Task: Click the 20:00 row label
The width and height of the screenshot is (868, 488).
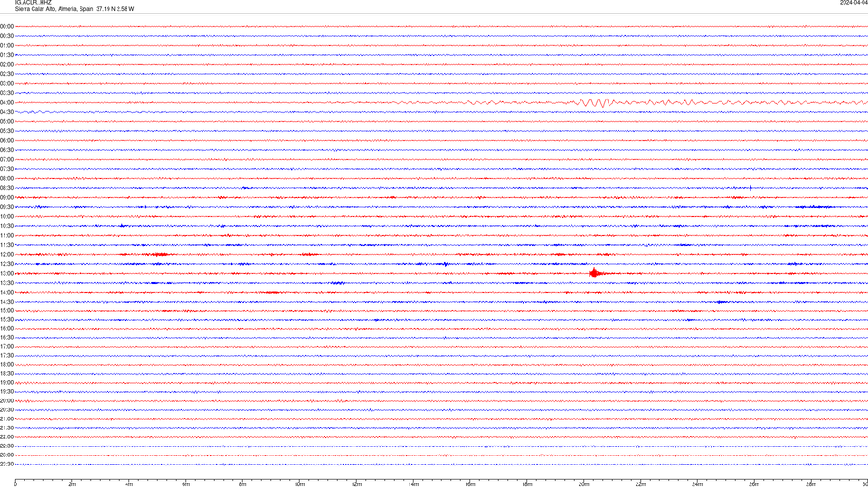Action: click(x=6, y=401)
